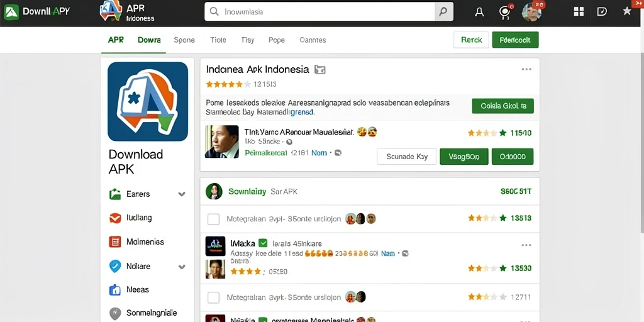Open the notifications icon with the red badge
The height and width of the screenshot is (322, 644).
[505, 11]
